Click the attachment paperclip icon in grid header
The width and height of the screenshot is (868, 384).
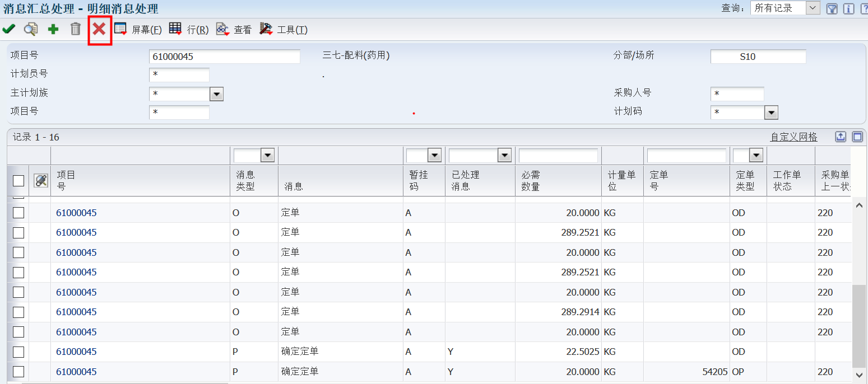(x=41, y=180)
